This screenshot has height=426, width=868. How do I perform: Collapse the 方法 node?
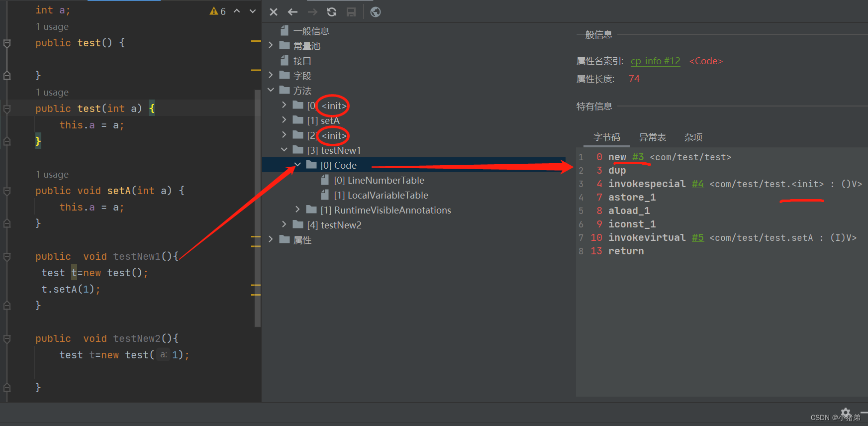(x=271, y=90)
